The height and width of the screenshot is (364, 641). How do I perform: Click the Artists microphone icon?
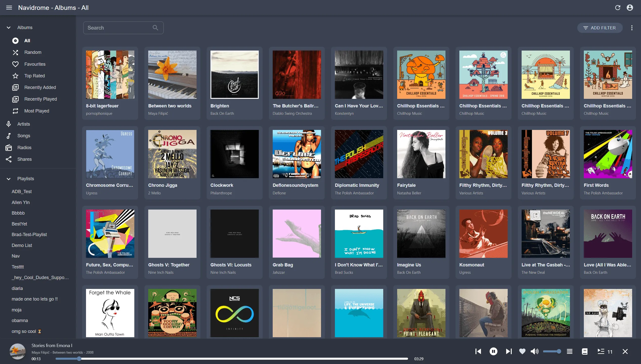(9, 124)
